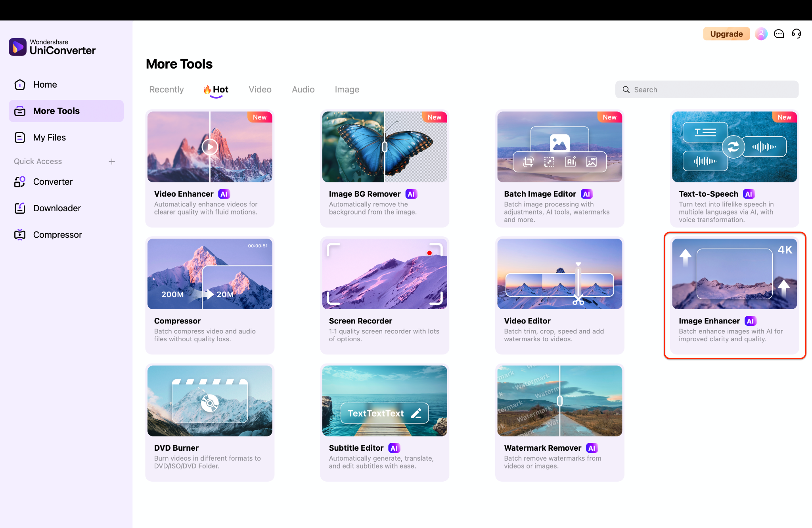This screenshot has width=812, height=528.
Task: Click the New badge on Image BG Remover card
Action: click(x=435, y=117)
